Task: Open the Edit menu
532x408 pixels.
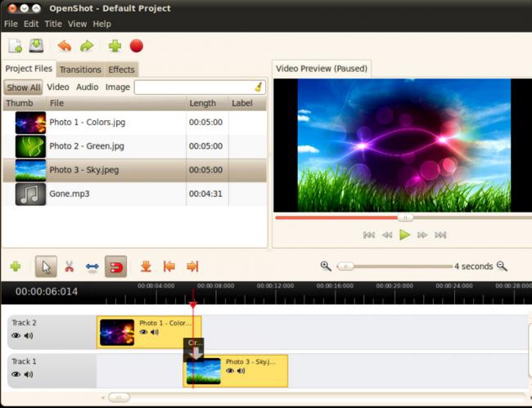Action: click(31, 24)
